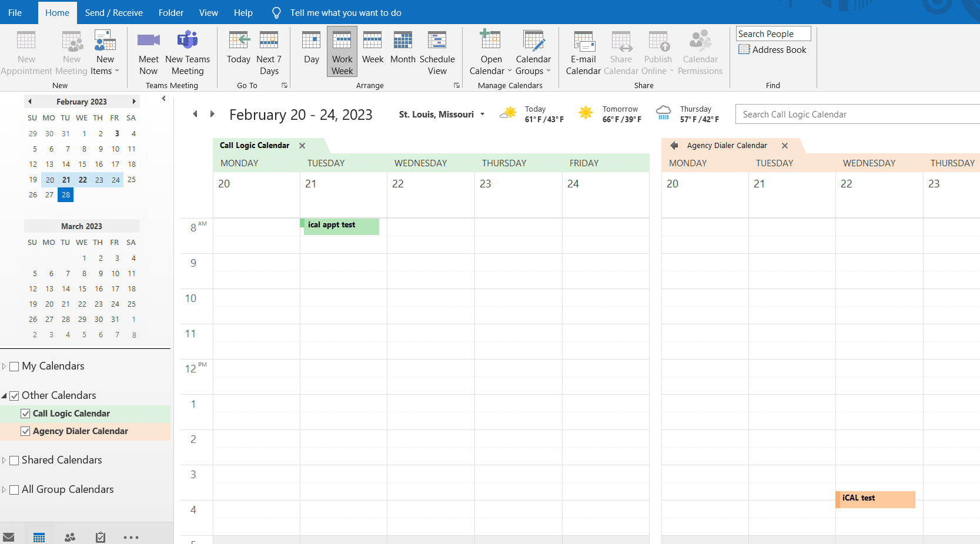The height and width of the screenshot is (544, 980).
Task: Check the My Calendars checkbox
Action: point(15,367)
